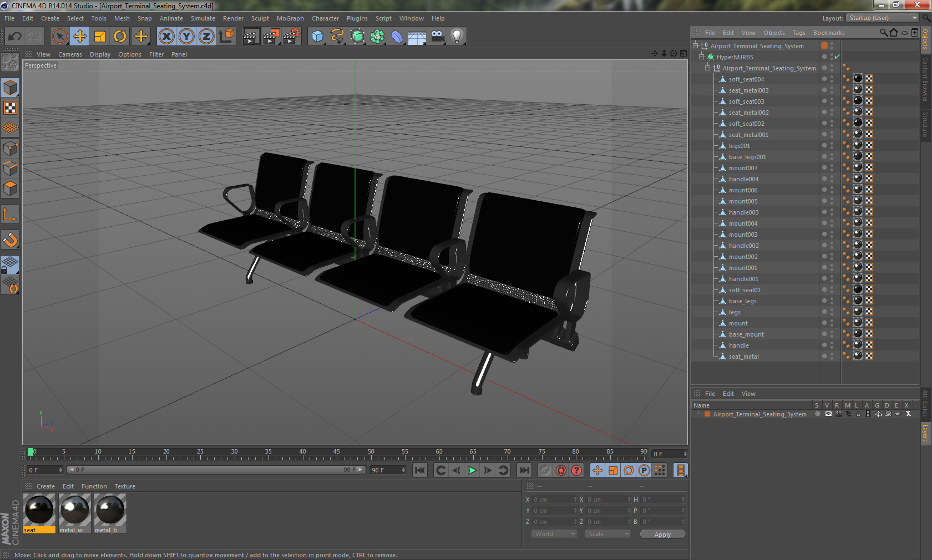Select the metal_b material thumbnail

(110, 510)
